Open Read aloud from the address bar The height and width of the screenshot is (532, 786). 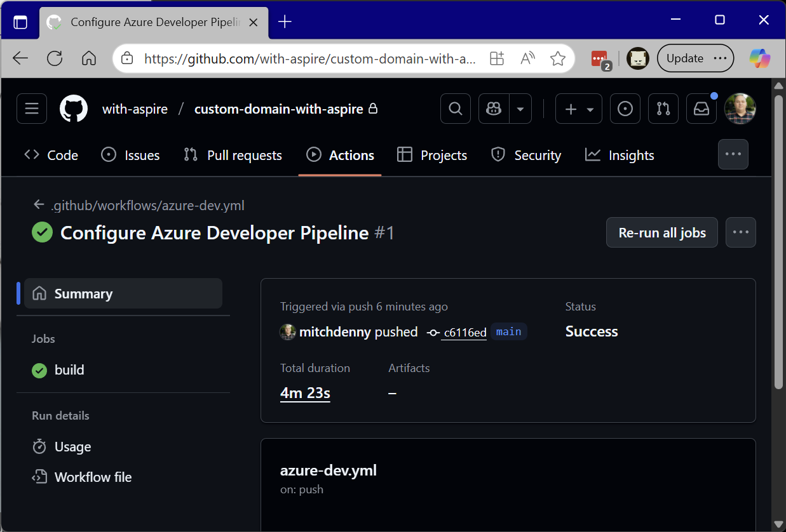point(527,58)
